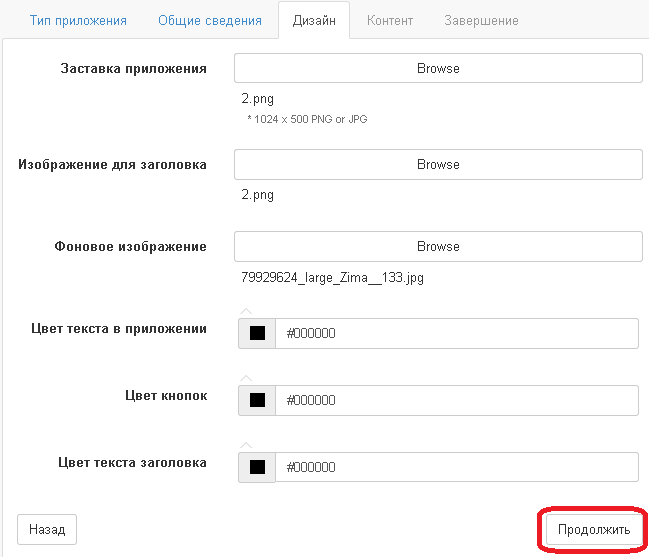Edit the Цвет текста в приложении hex field
This screenshot has height=557, width=649.
(x=457, y=333)
